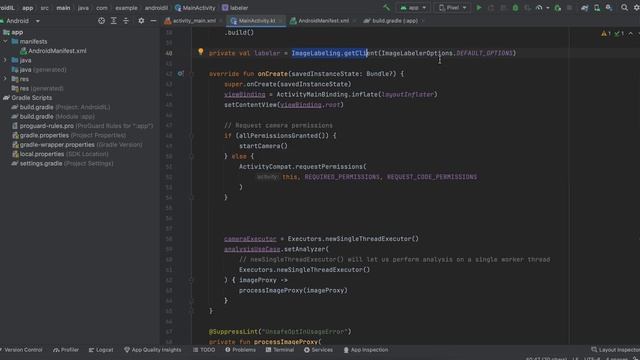Close the MainActivity.kt tab
Viewport: 640px width, 360px height.
point(281,21)
